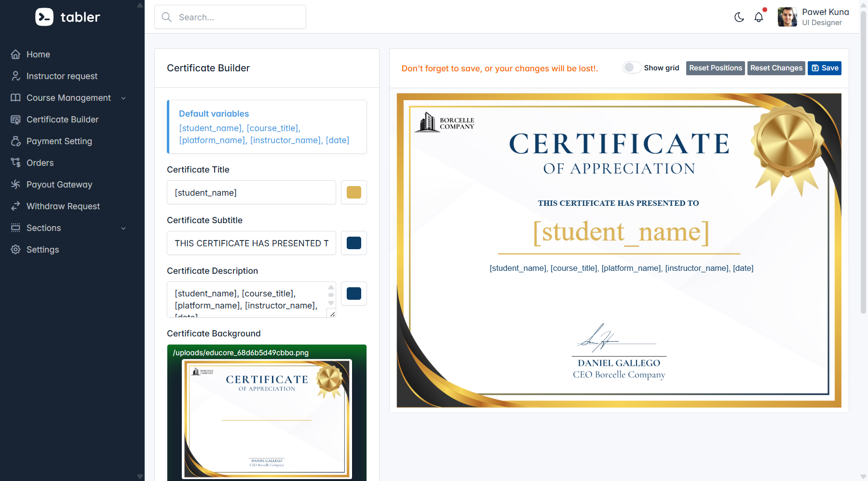Expand the Sections submenu chevron
Screen dimensions: 868x481
tap(123, 228)
